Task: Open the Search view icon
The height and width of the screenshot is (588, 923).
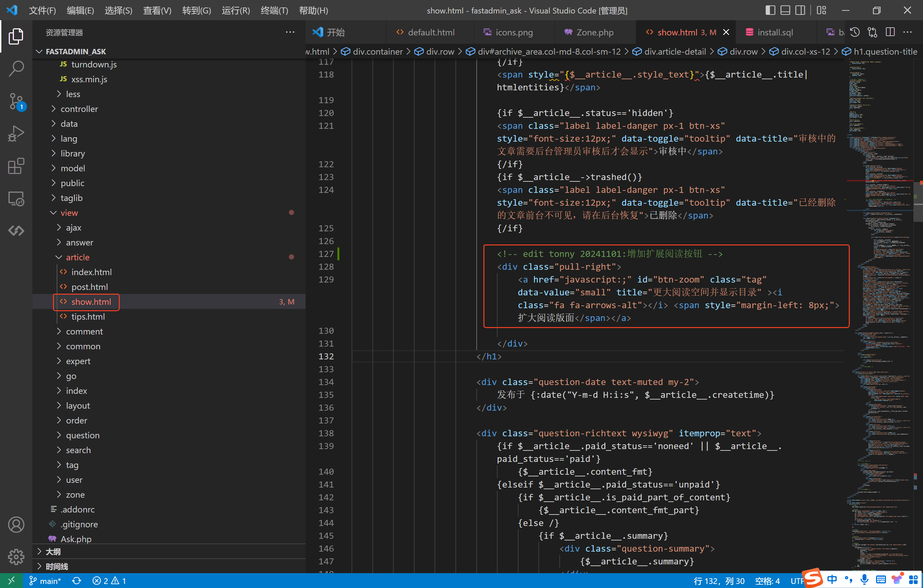Action: tap(16, 68)
